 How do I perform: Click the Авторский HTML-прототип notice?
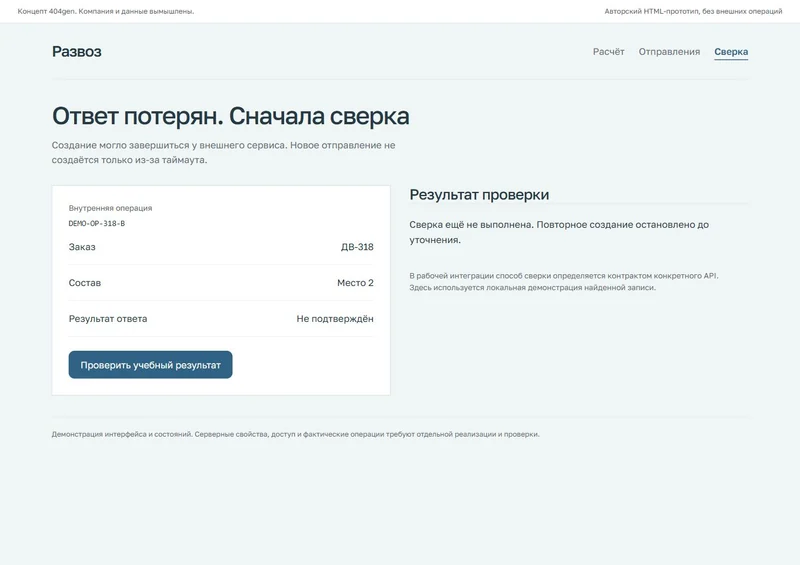coord(693,11)
